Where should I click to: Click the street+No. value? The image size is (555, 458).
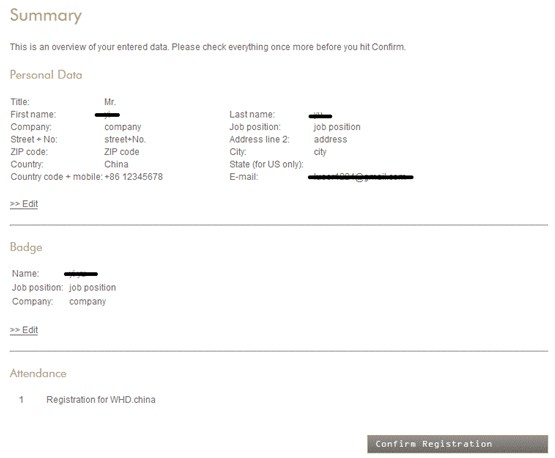pyautogui.click(x=125, y=139)
